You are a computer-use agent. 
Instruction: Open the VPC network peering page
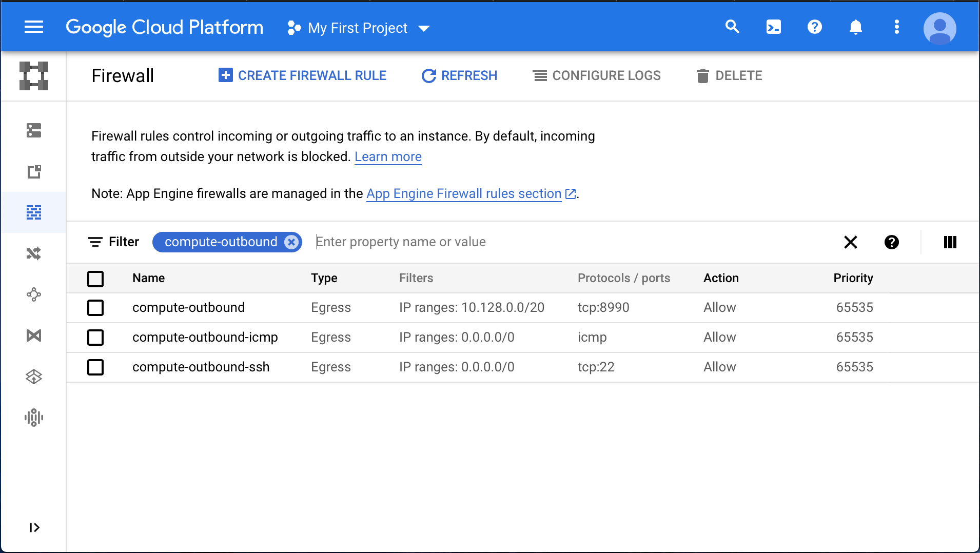34,294
